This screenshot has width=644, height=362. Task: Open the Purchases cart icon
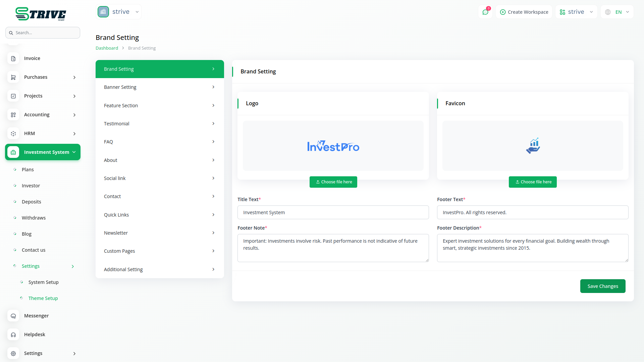tap(13, 77)
